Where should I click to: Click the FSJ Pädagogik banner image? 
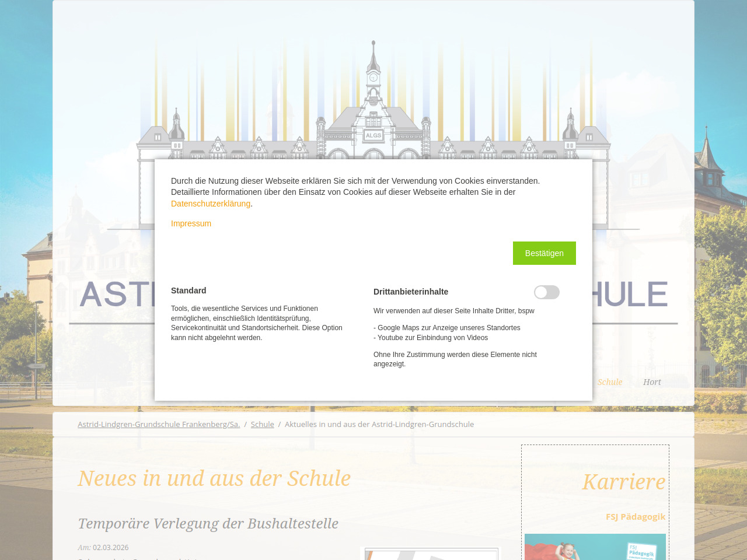tap(595, 547)
